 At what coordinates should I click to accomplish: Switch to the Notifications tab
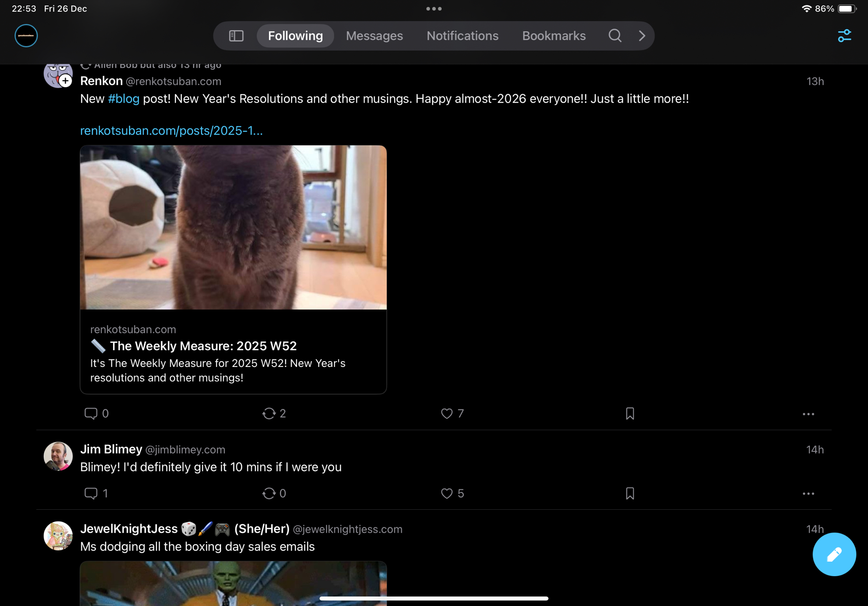(x=462, y=36)
